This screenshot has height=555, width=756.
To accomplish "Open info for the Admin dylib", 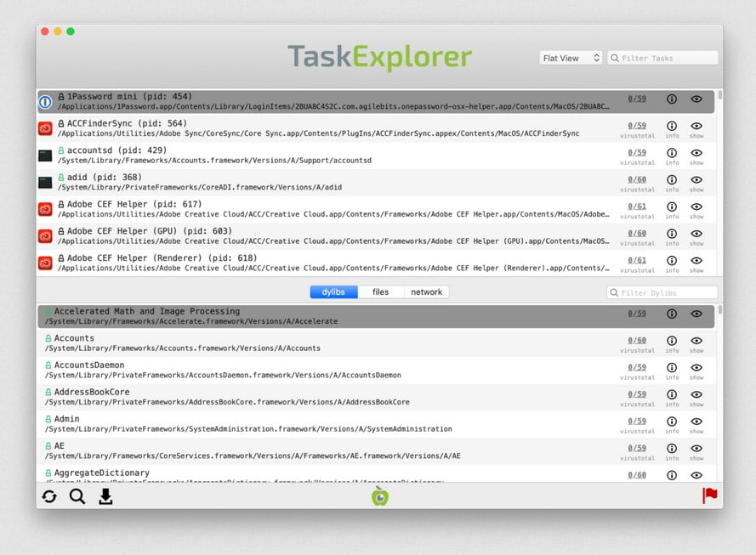I will pyautogui.click(x=672, y=422).
